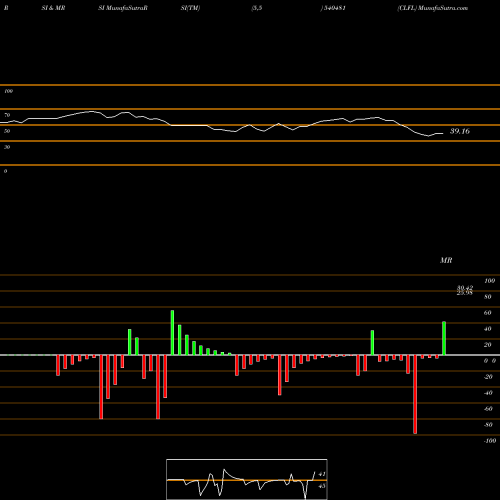
Task: Click the MR axis label -100
Action: tap(490, 441)
